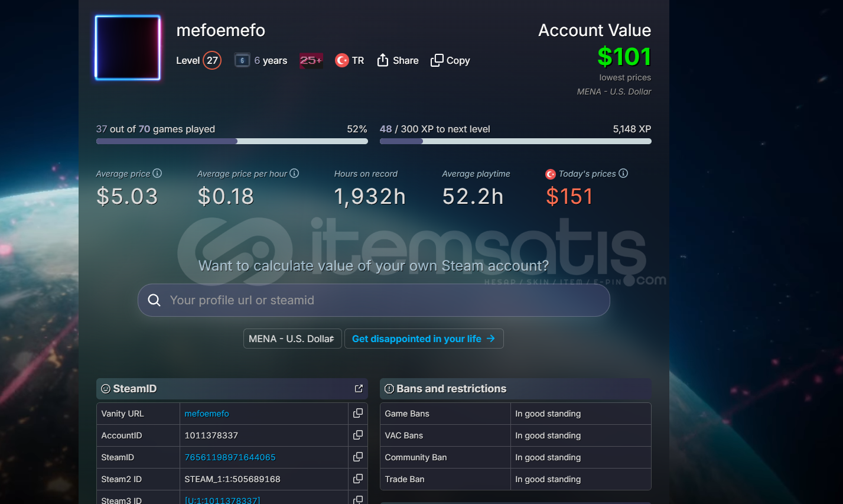Click the Community Ban row status
The image size is (843, 504).
click(x=548, y=457)
